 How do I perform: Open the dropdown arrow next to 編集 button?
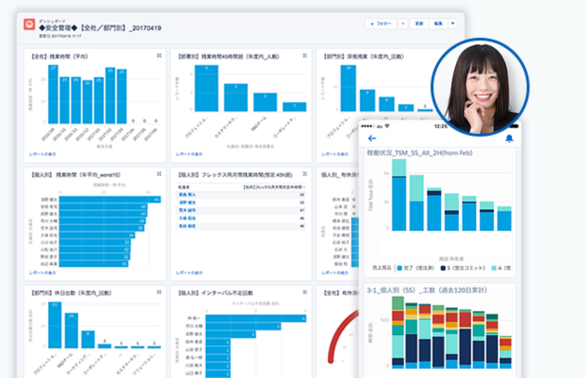(453, 24)
